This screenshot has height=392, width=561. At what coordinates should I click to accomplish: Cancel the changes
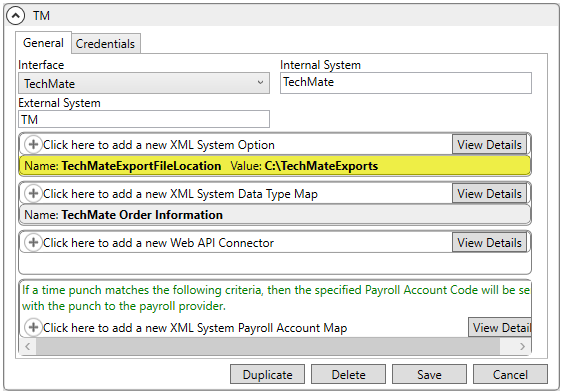pos(510,374)
